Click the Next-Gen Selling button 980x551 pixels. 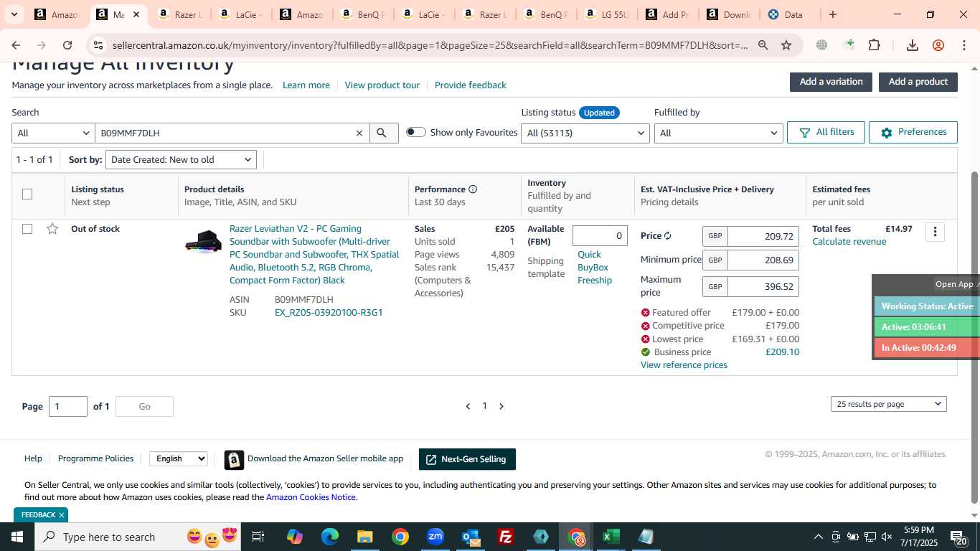pos(467,459)
